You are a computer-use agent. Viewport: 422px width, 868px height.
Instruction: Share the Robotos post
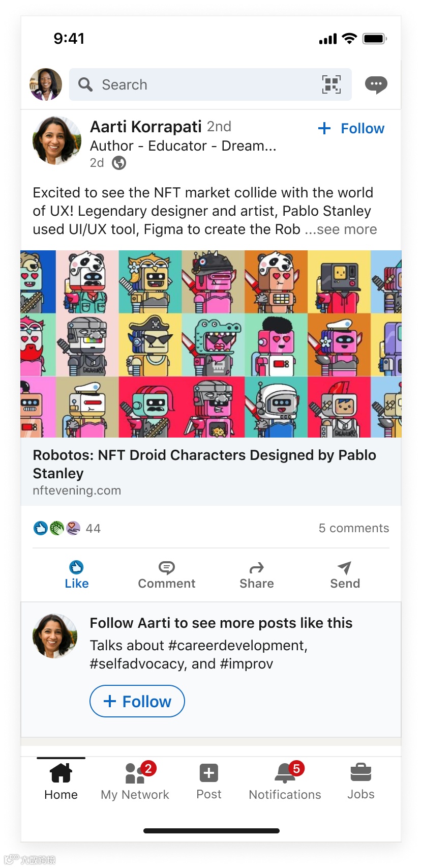[x=256, y=575]
